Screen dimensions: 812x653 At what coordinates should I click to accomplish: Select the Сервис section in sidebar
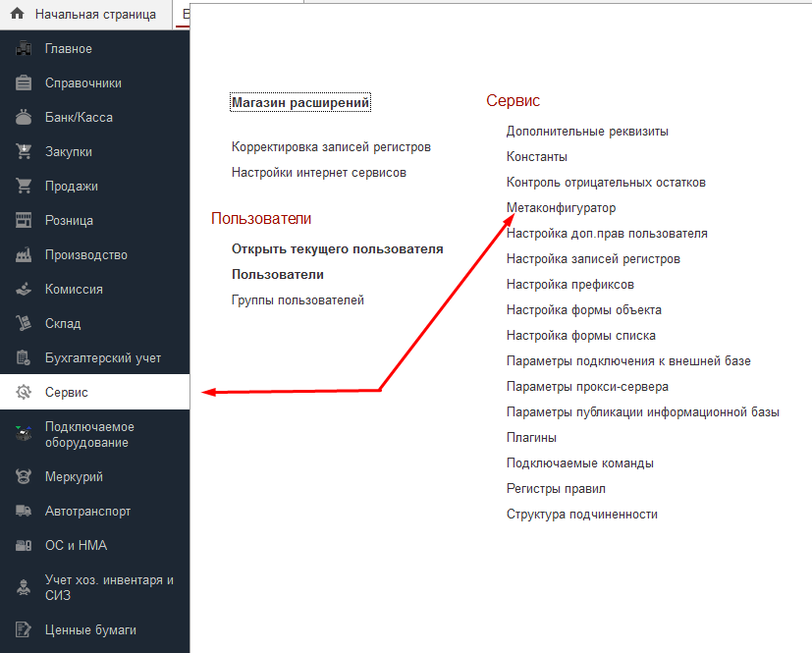pos(95,392)
